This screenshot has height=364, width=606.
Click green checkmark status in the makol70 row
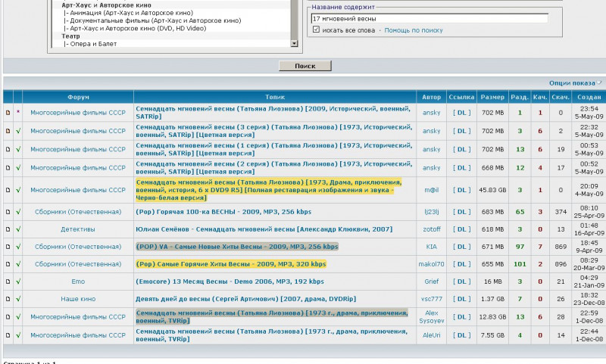17,264
